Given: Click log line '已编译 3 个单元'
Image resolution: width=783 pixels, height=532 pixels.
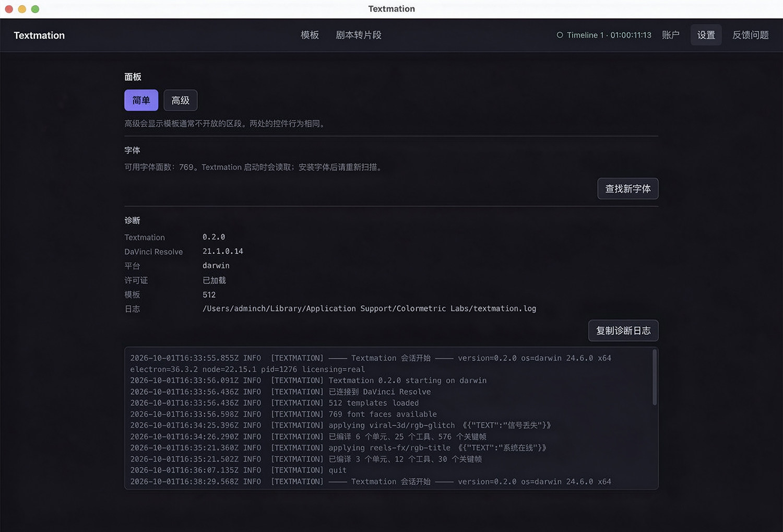Looking at the screenshot, I should [x=306, y=459].
